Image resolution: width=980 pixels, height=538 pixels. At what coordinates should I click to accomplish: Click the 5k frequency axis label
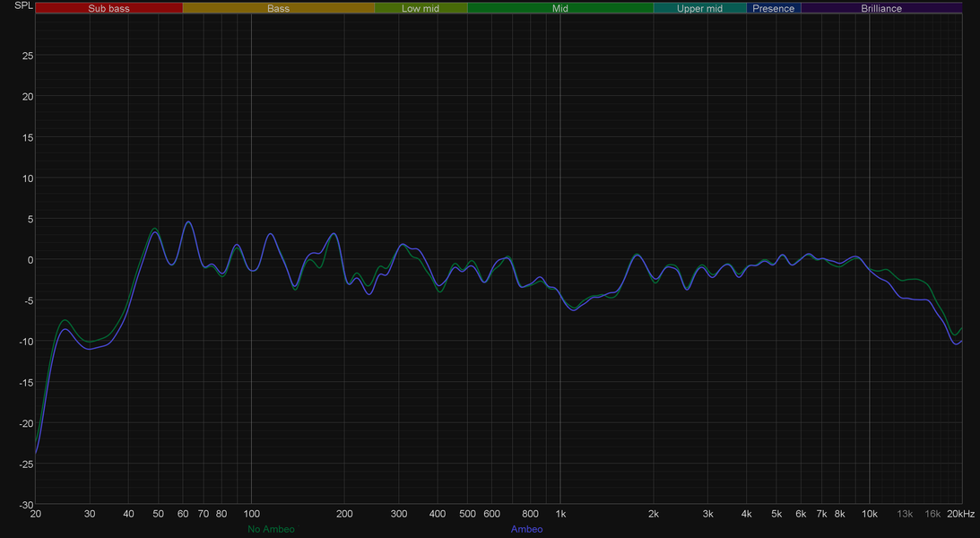coord(776,514)
